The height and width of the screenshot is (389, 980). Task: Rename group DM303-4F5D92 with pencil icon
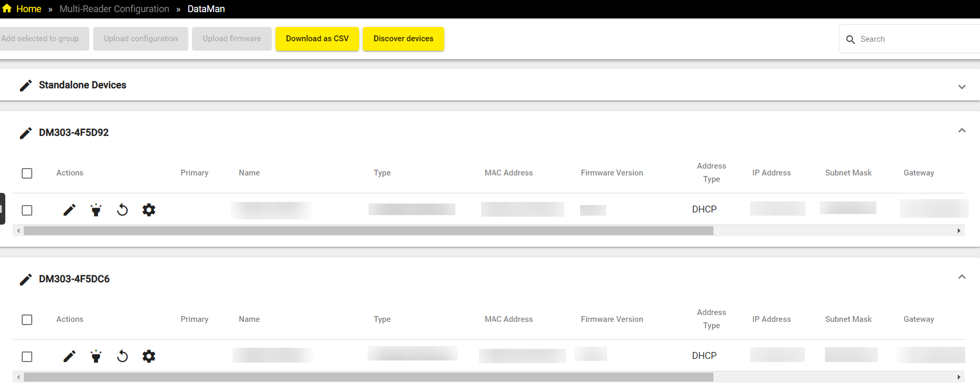click(25, 133)
